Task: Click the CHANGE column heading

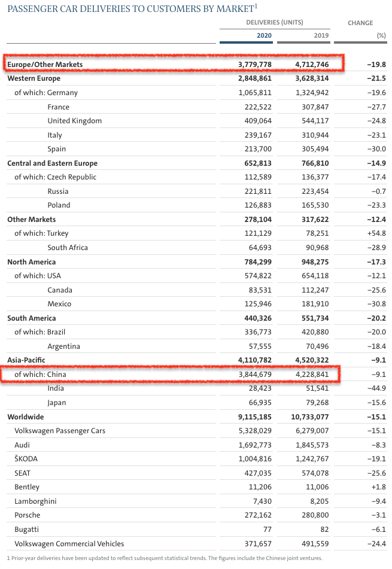Action: pos(360,23)
